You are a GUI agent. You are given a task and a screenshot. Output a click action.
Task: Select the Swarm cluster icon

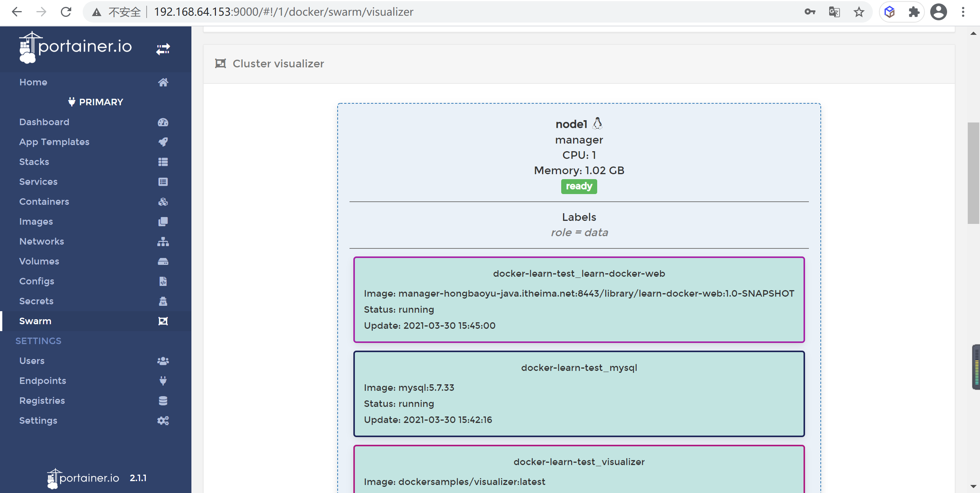(163, 321)
